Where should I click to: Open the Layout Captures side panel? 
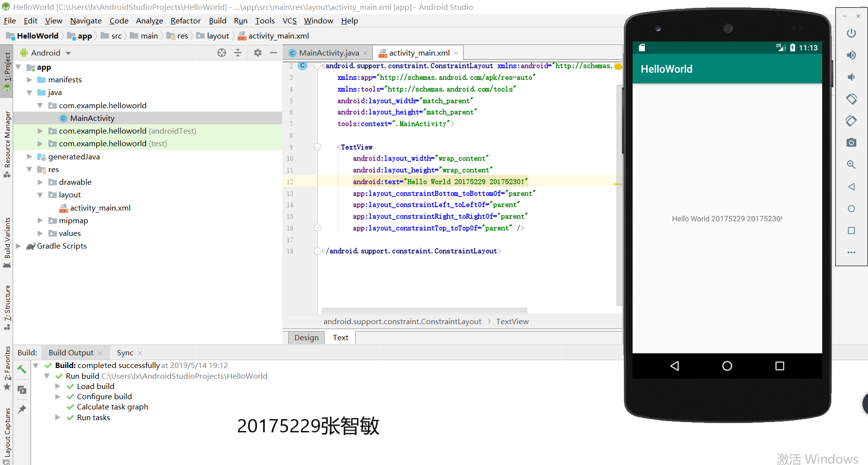(7, 436)
